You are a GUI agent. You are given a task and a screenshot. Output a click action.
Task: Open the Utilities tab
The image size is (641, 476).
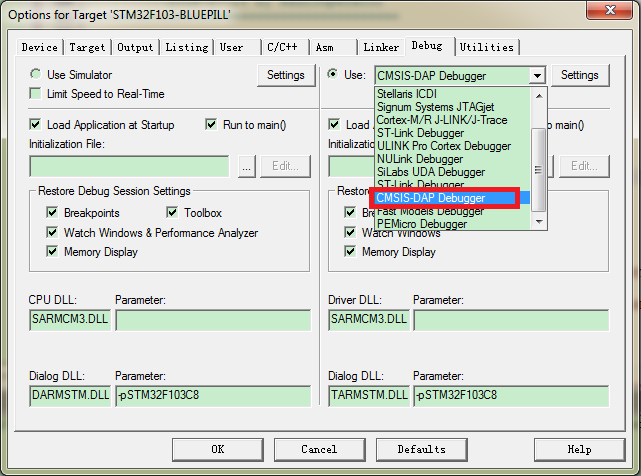pos(487,47)
